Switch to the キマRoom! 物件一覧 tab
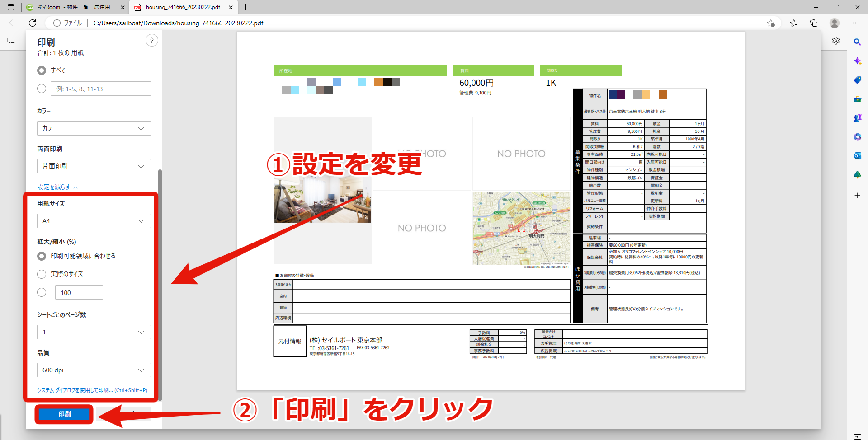 (76, 7)
